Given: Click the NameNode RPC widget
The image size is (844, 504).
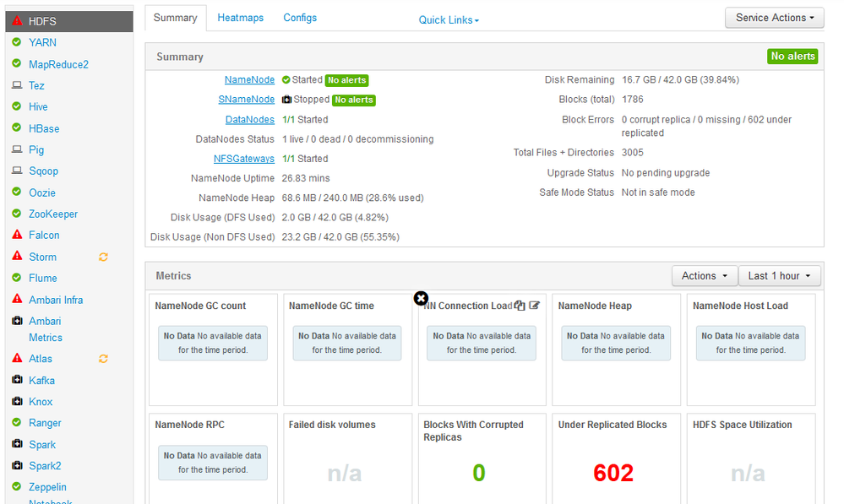Looking at the screenshot, I should [213, 458].
